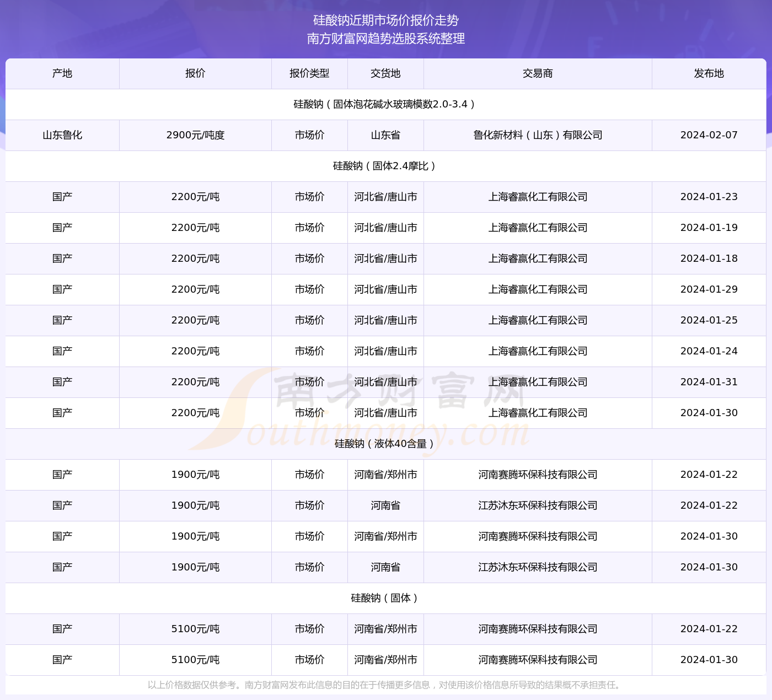Click the 报价类型 column header
The width and height of the screenshot is (772, 700).
tap(309, 73)
